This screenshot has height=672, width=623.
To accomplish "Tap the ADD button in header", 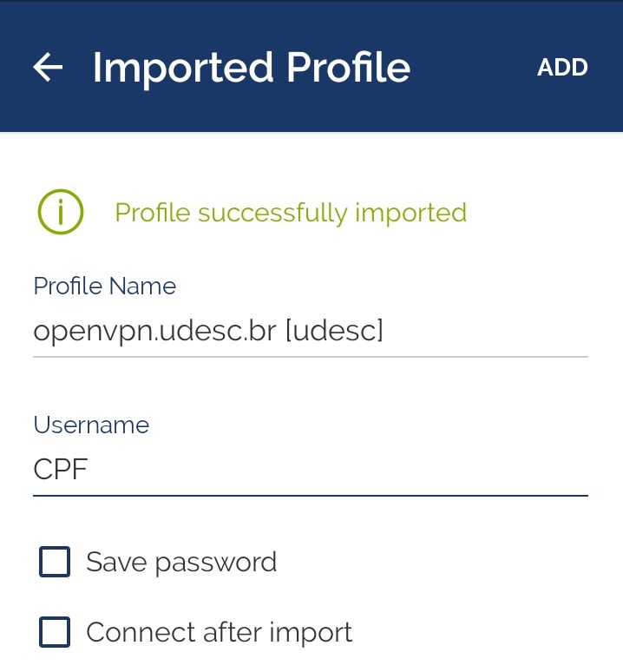I will (562, 68).
